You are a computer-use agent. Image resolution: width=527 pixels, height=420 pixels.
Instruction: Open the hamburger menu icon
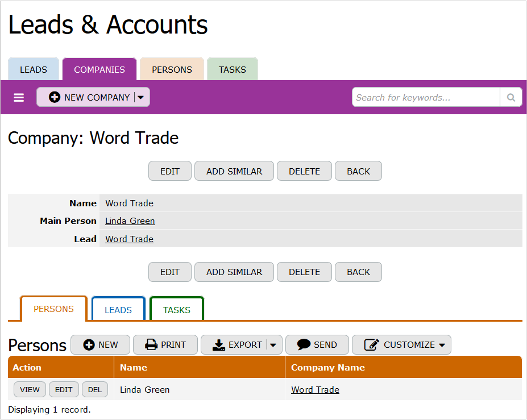pos(19,98)
